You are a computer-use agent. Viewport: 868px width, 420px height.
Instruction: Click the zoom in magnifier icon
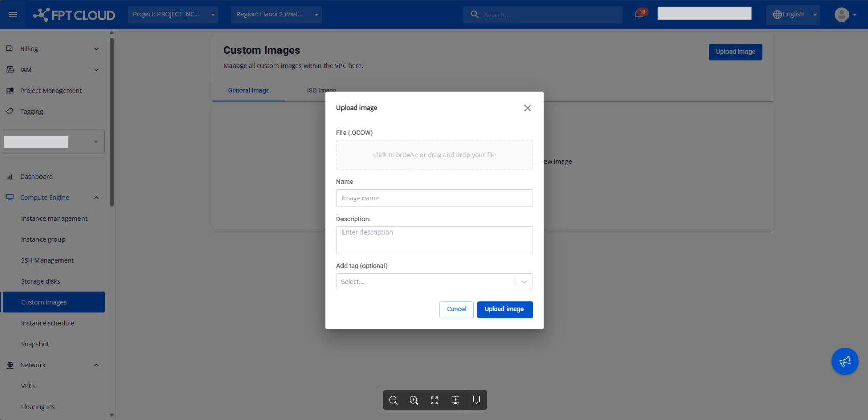pos(414,401)
